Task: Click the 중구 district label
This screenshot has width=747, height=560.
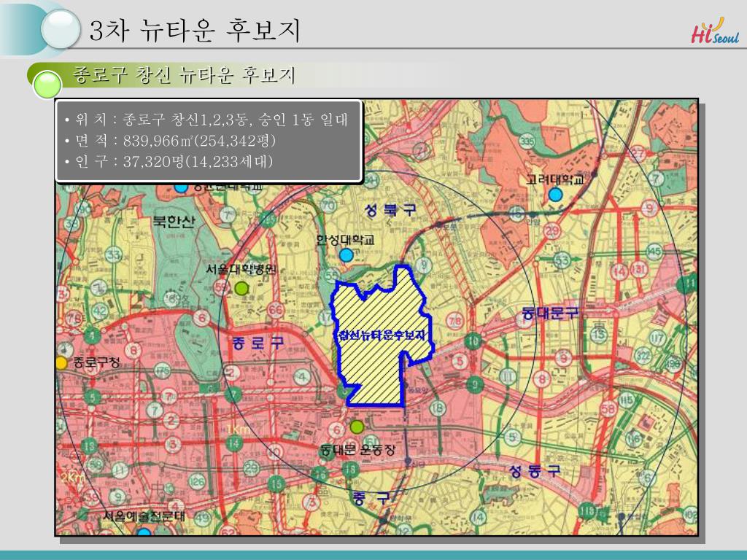Action: coord(371,498)
